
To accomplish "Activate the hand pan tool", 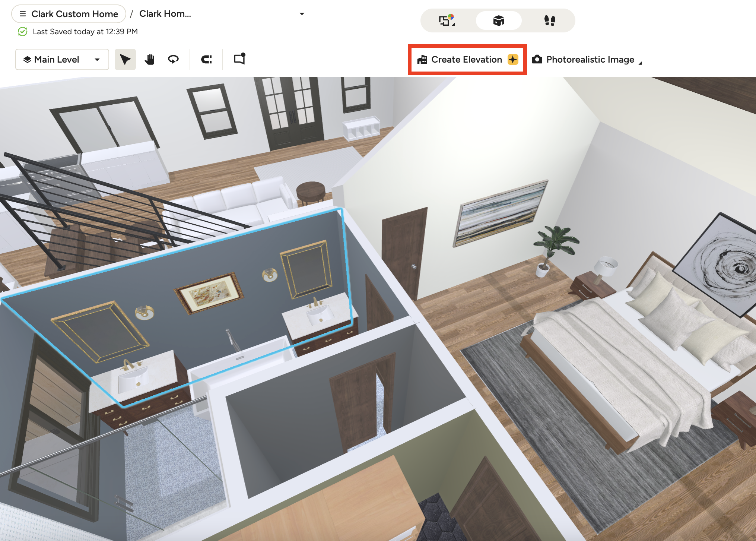I will pyautogui.click(x=150, y=60).
